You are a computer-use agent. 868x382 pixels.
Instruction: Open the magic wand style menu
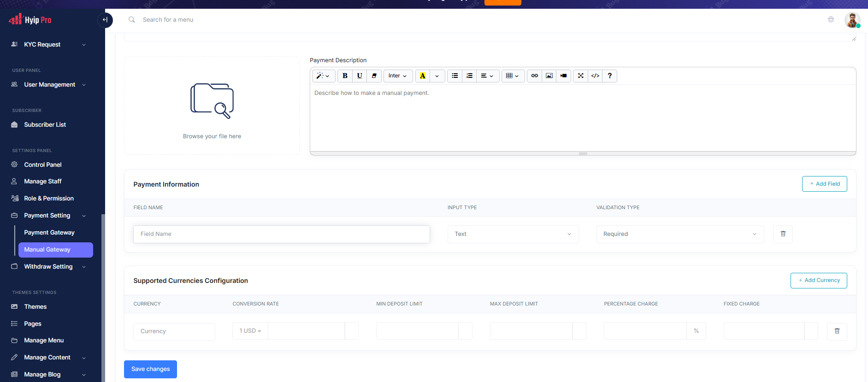pos(323,76)
